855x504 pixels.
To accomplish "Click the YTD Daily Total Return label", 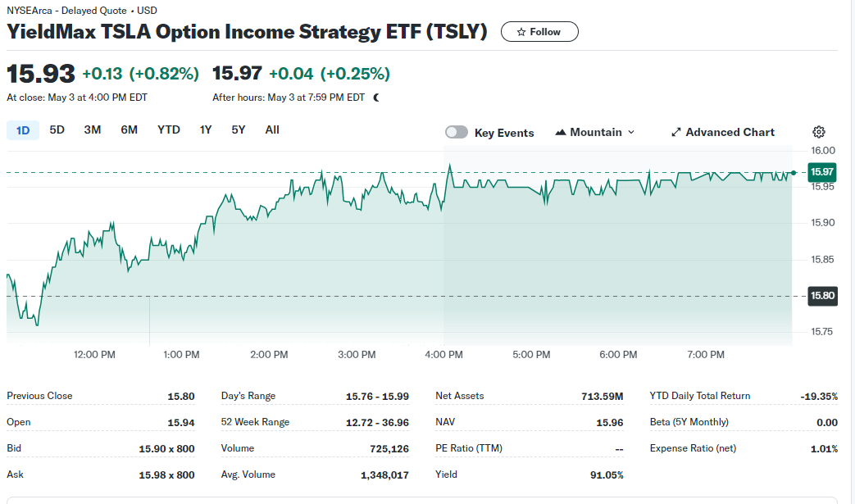I will (699, 396).
